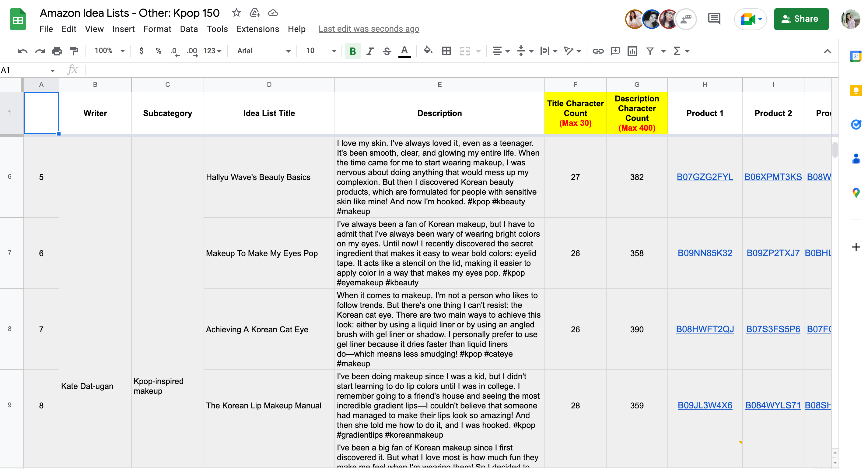Open comment history icon
868x469 pixels.
pyautogui.click(x=714, y=19)
